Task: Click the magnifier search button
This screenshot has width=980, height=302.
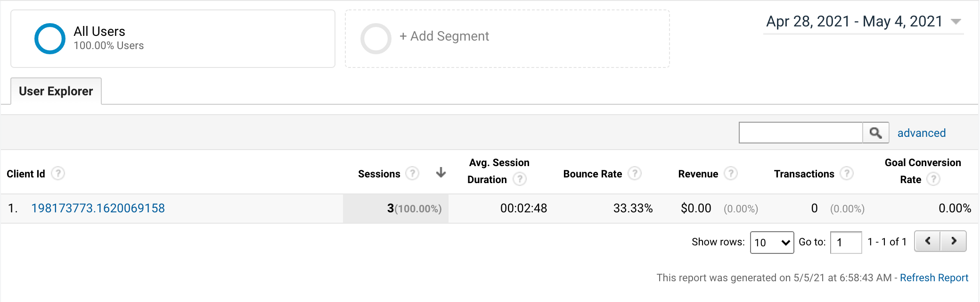Action: click(876, 133)
